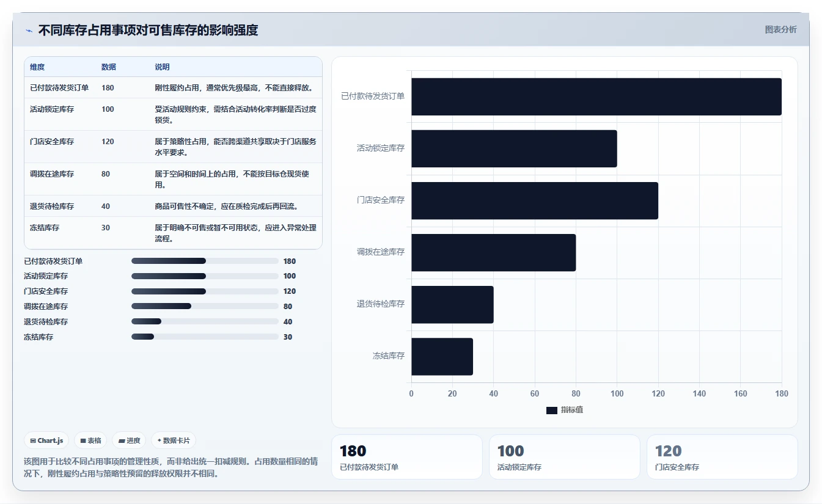822x504 pixels.
Task: Click the x-axis tick label 60
Action: 535,393
